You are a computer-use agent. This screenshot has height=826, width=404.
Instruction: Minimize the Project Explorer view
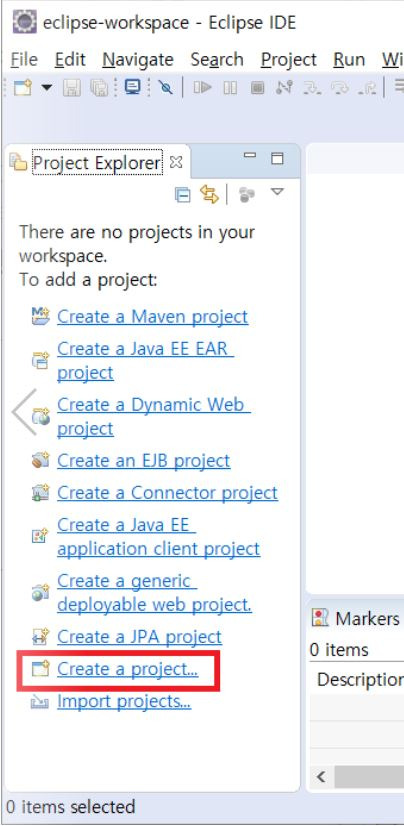(250, 156)
